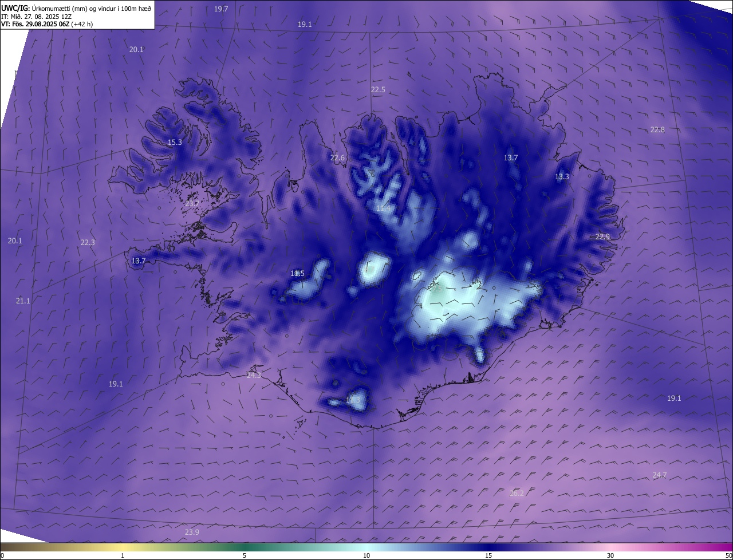Click the 'UWC/IG' chart title text
Image resolution: width=733 pixels, height=560 pixels.
click(15, 7)
